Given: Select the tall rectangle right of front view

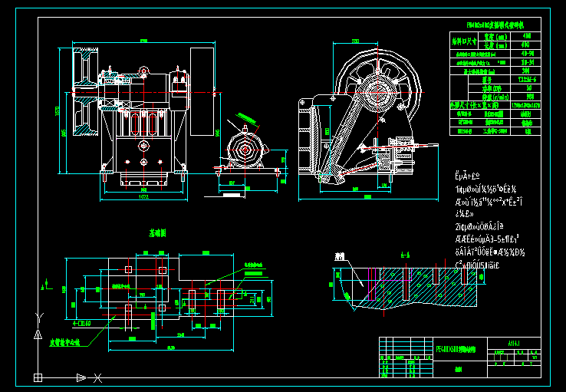Looking at the screenshot, I should [202, 91].
